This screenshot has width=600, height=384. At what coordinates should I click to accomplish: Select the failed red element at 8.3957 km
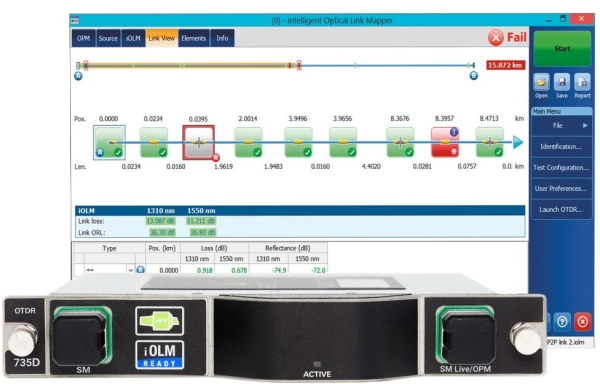click(444, 142)
